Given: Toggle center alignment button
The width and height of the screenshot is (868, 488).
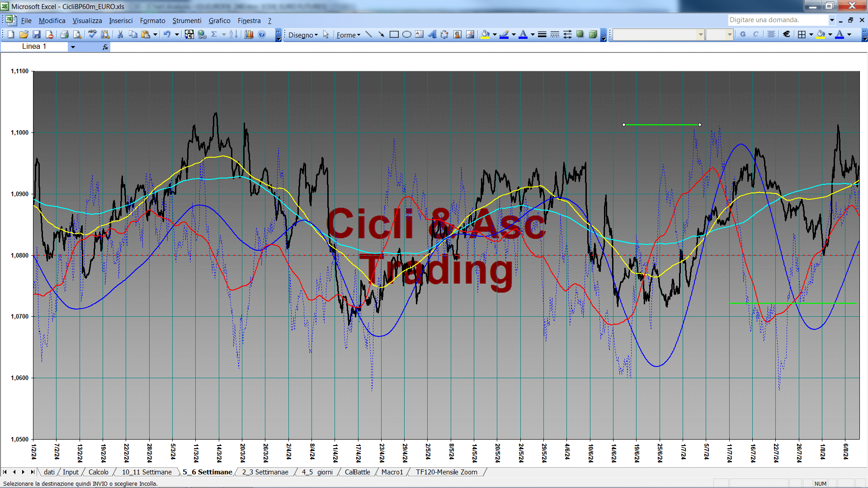Looking at the screenshot, I should [771, 34].
